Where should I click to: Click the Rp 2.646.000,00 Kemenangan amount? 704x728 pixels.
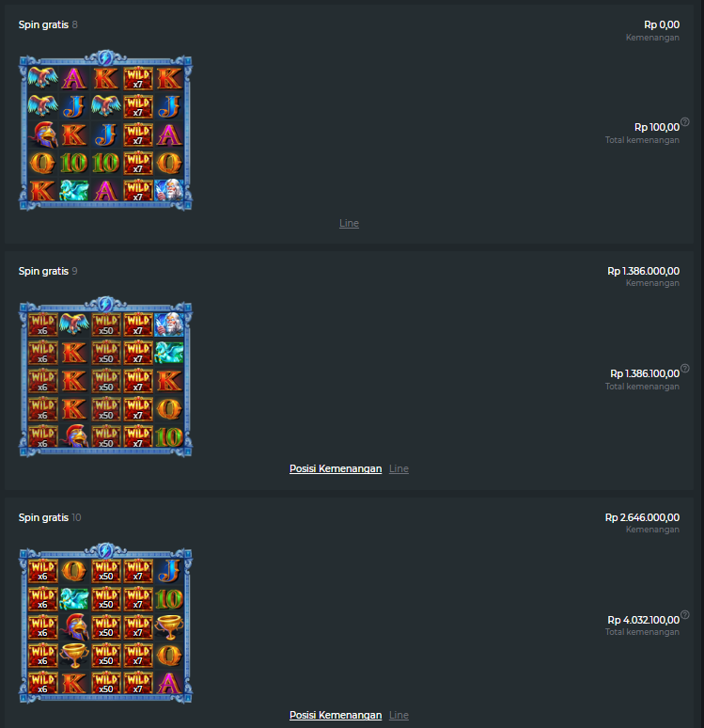pos(642,517)
